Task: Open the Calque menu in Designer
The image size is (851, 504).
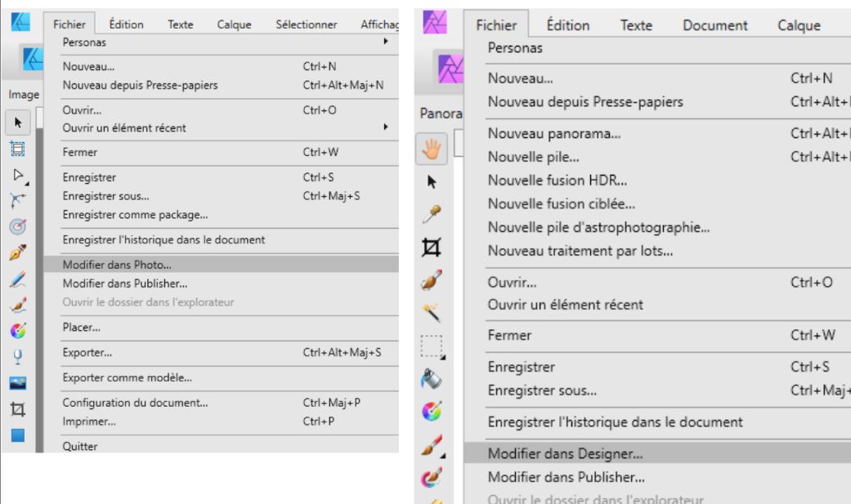Action: 234,25
